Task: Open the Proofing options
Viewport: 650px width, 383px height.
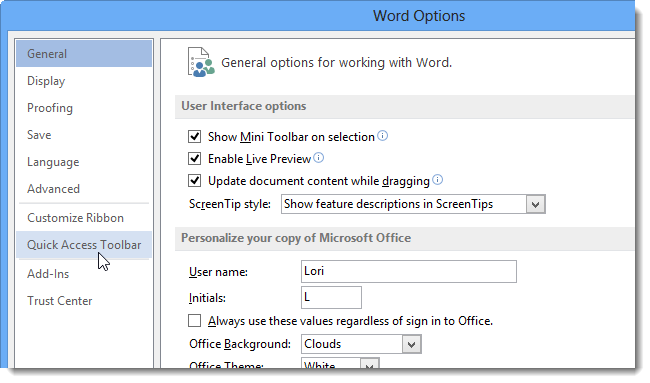Action: click(x=84, y=108)
